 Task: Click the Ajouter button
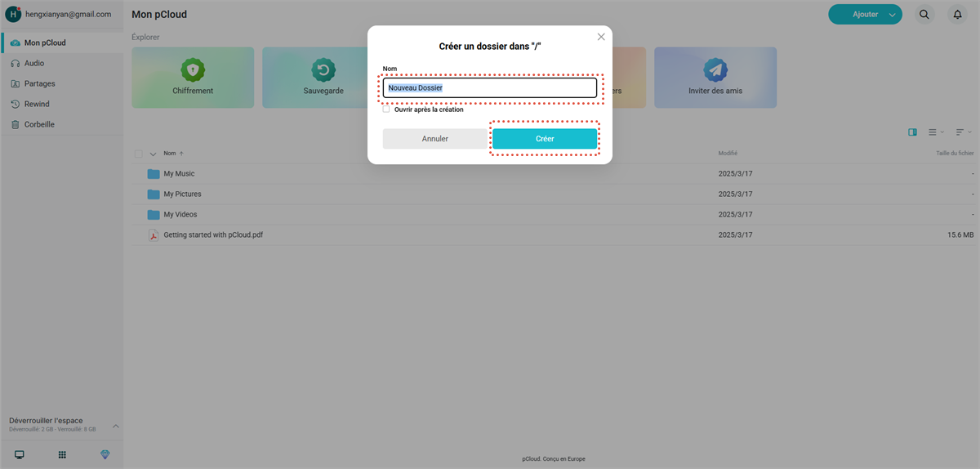866,14
